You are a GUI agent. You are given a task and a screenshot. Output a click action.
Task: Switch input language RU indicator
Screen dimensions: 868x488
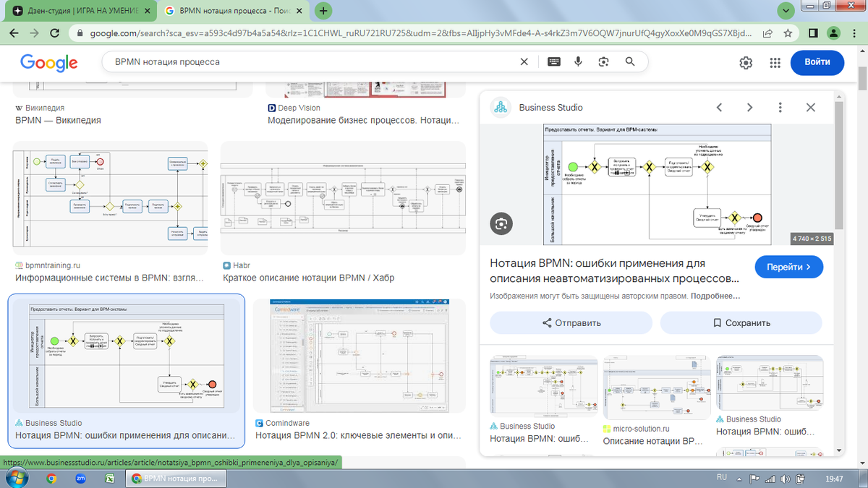[x=721, y=478]
